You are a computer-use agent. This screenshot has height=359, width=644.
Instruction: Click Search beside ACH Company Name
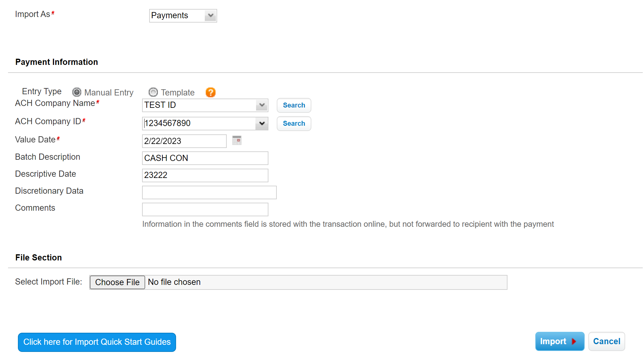click(x=294, y=105)
